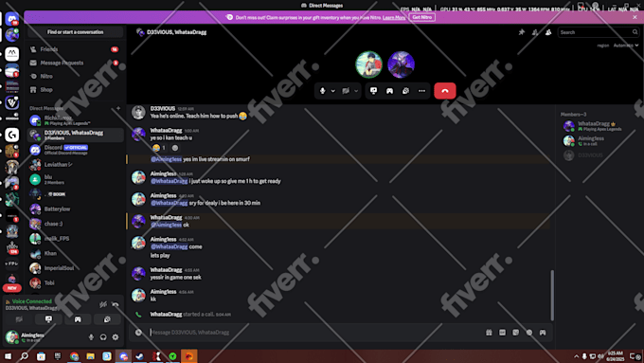
Task: Open Message Requests
Action: click(74, 63)
